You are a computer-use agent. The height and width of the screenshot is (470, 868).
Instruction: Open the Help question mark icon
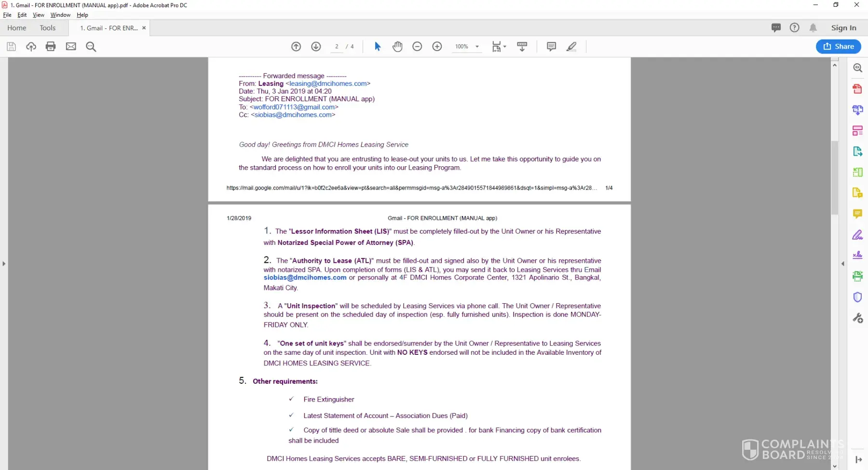795,28
